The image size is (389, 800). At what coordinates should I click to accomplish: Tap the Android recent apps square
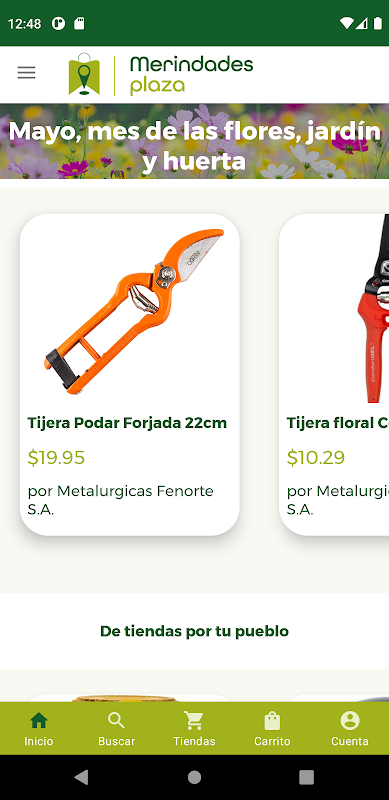tap(306, 777)
